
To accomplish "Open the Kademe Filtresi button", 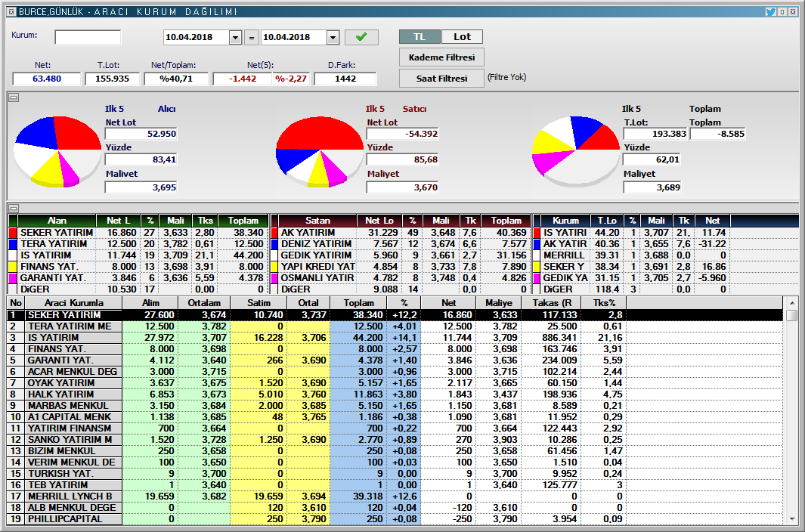I will (x=441, y=57).
